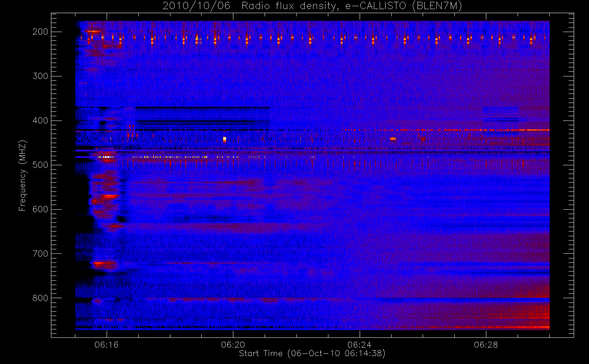Click the 800 MHz frequency tick label
589x364 pixels.
tap(40, 298)
